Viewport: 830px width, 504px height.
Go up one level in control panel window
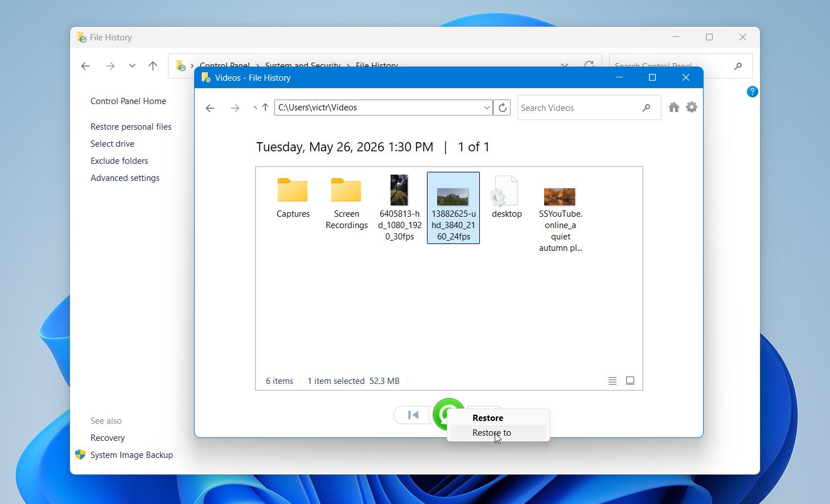pos(153,66)
